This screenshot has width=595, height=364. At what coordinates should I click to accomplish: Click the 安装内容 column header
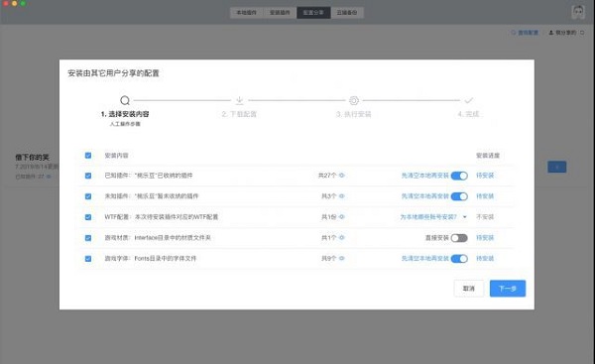pyautogui.click(x=116, y=156)
